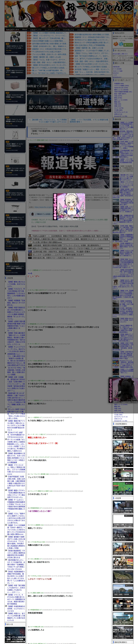Open ヌルポあんてな from the nav bar
The height and width of the screenshot is (644, 138).
click(x=83, y=30)
